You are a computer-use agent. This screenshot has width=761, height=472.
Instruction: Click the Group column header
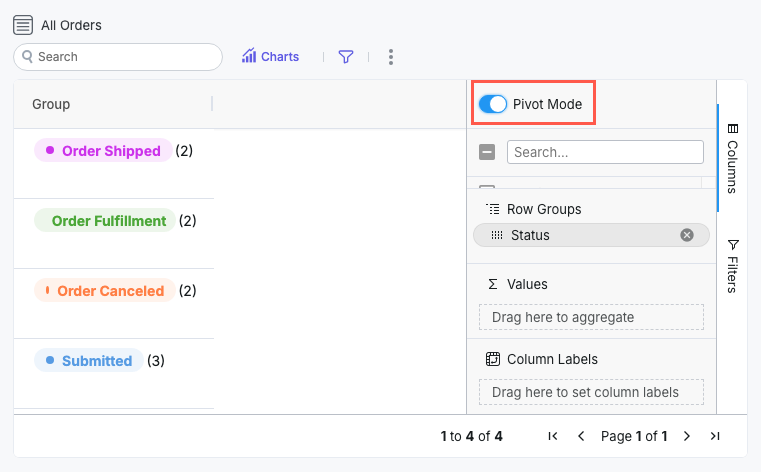point(51,104)
